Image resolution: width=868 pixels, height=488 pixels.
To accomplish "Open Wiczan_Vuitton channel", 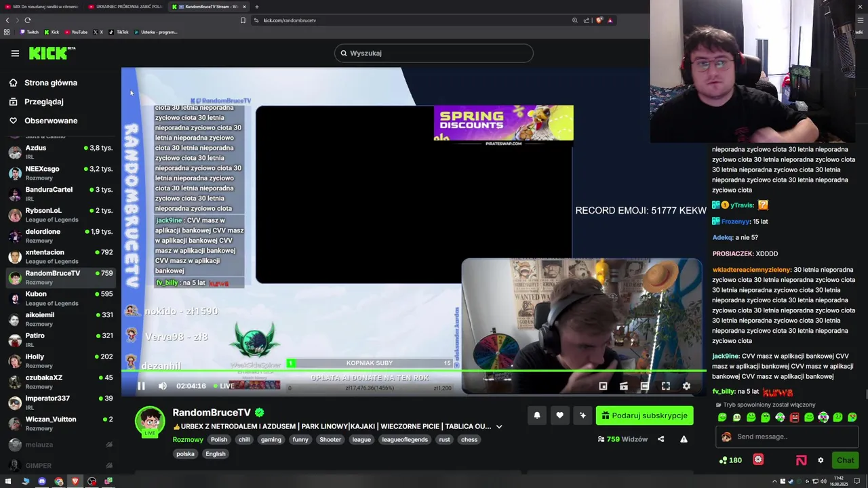I will coord(60,424).
